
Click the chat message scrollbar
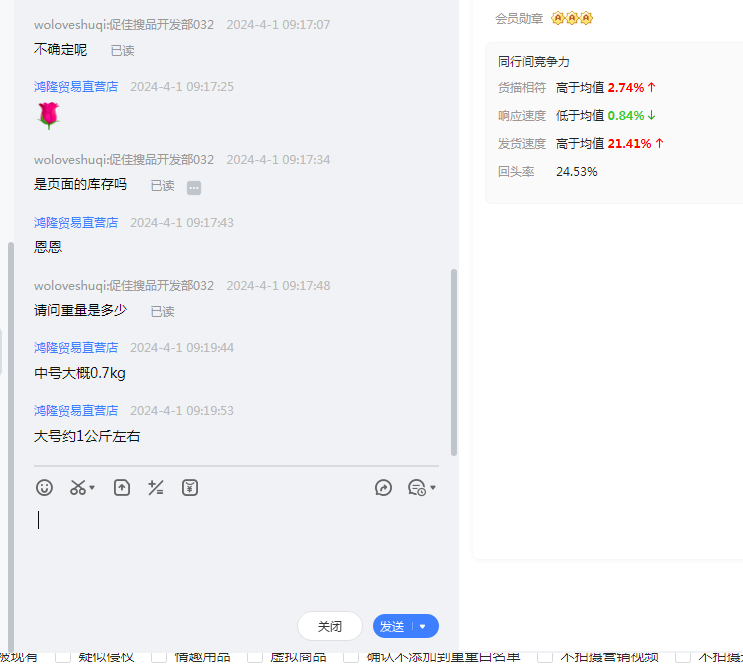click(454, 360)
